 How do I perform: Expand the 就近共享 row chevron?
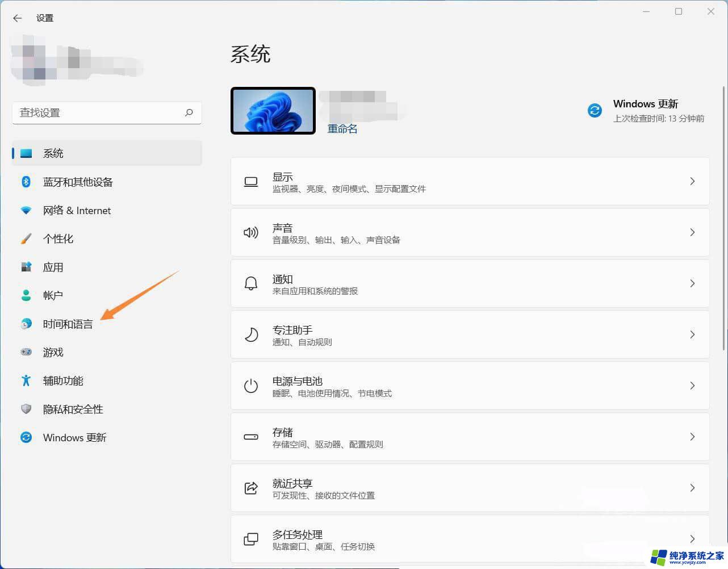[692, 488]
